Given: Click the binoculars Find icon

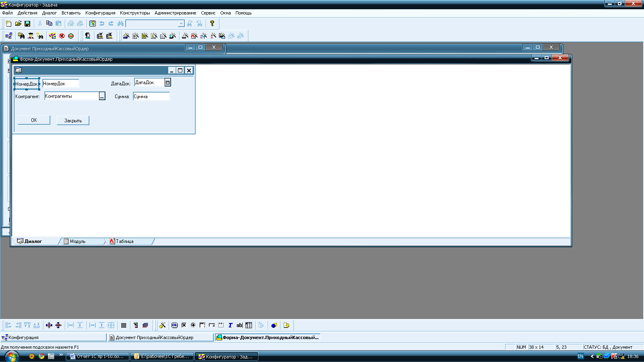Looking at the screenshot, I should coord(120,24).
